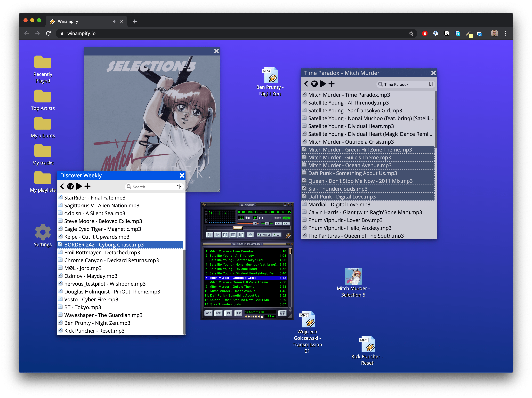Click play icon in Time Paradox window
Viewport: 532px width, 398px height.
[x=323, y=84]
